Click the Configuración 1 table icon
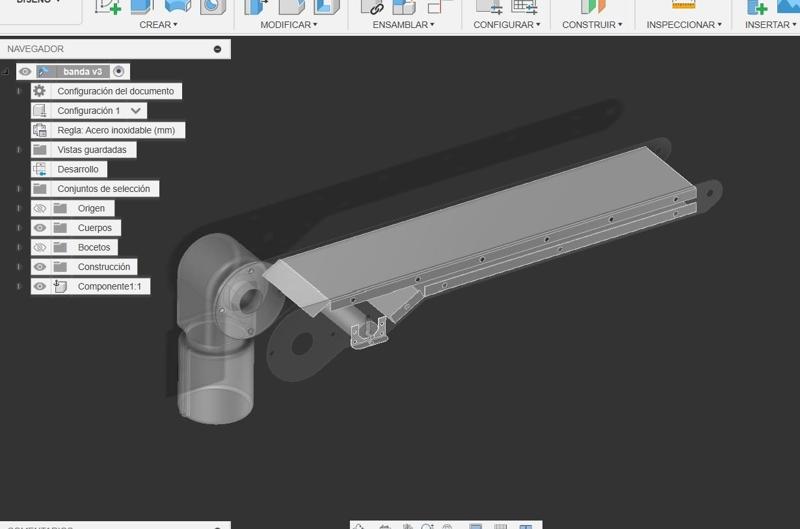Screen dimensions: 800x529 (40, 111)
